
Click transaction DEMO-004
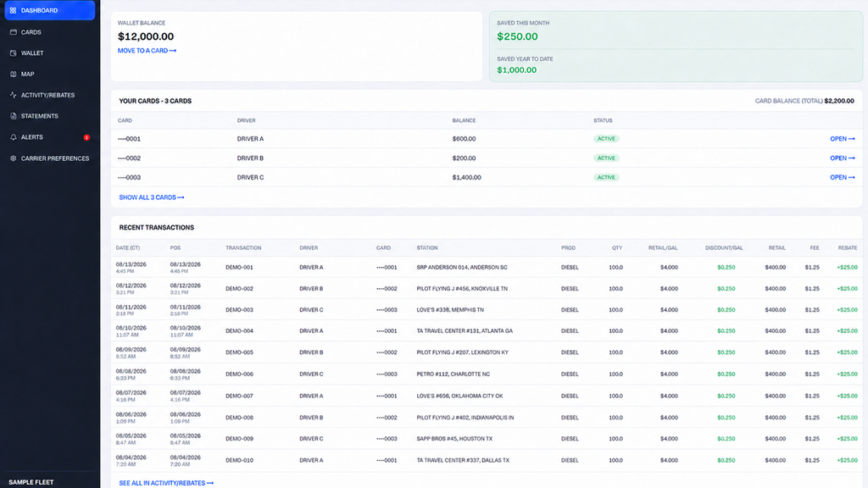(239, 331)
